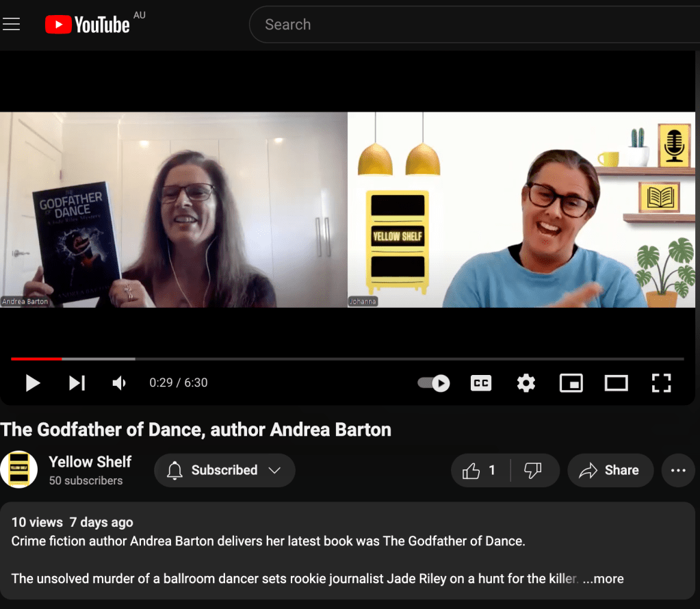Toggle the autoplay switch
700x609 pixels.
tap(434, 383)
